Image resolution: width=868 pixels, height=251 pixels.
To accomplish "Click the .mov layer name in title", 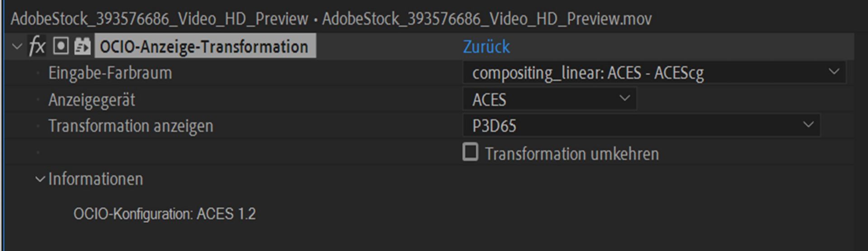I will pyautogui.click(x=487, y=19).
